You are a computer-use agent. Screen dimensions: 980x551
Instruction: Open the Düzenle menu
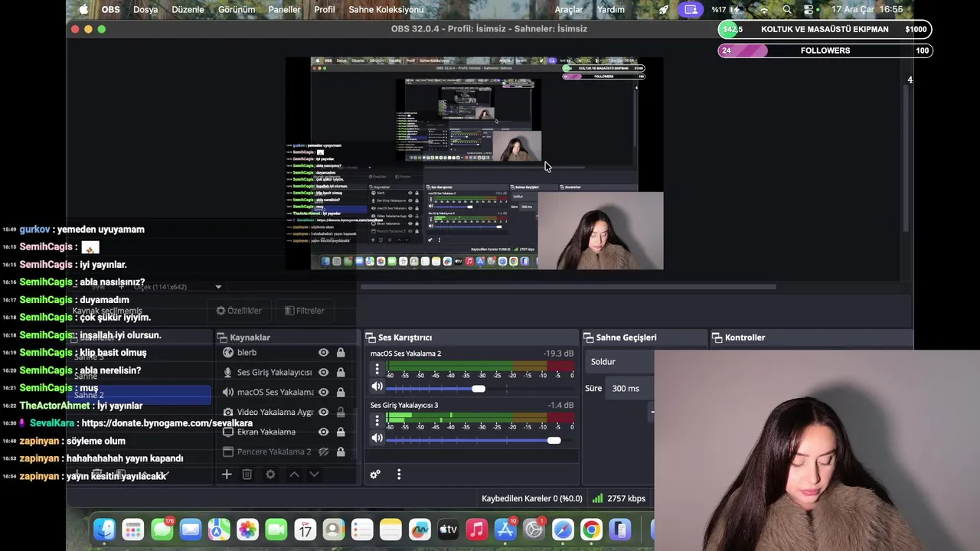click(188, 10)
